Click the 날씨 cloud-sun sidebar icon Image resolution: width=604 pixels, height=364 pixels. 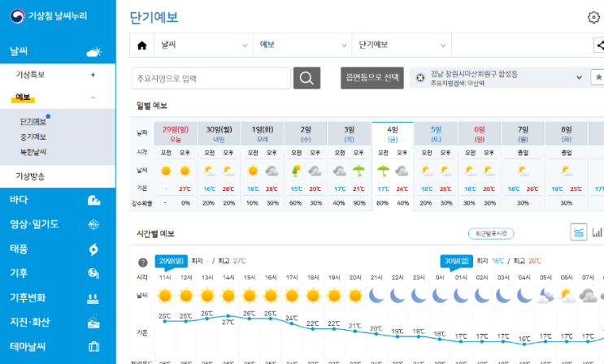point(93,52)
